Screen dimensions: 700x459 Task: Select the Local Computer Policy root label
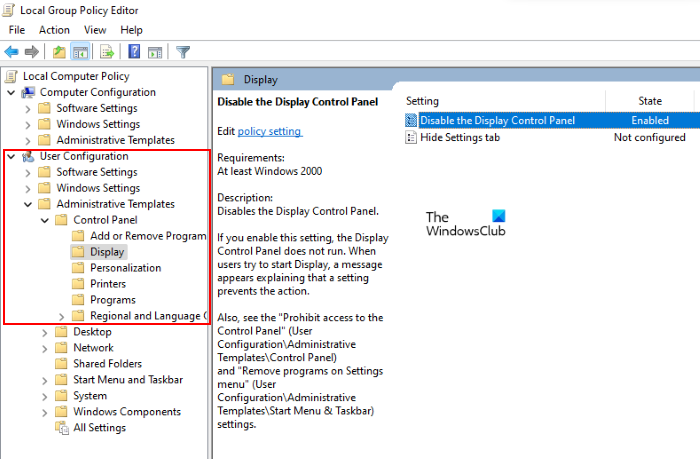click(76, 76)
